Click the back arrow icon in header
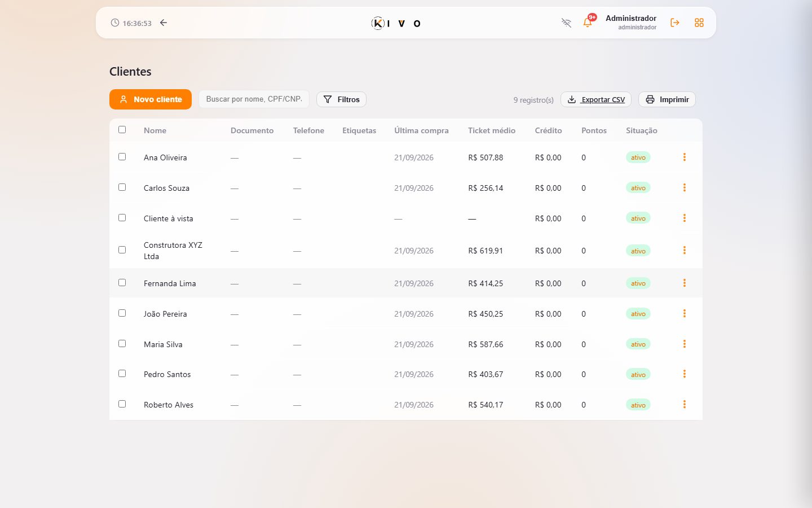Viewport: 812px width, 508px height. tap(164, 23)
